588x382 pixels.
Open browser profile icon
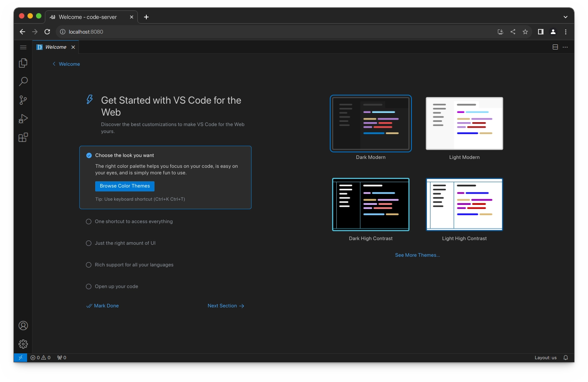tap(553, 32)
